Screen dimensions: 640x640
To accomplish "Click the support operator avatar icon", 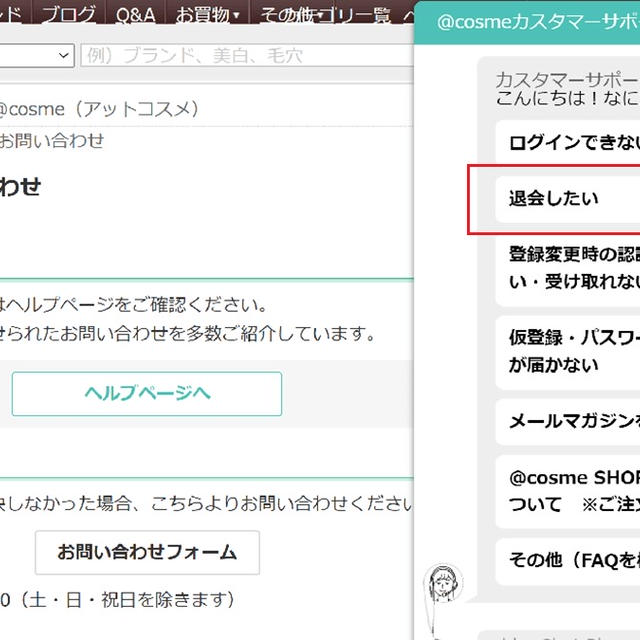I will click(x=443, y=583).
